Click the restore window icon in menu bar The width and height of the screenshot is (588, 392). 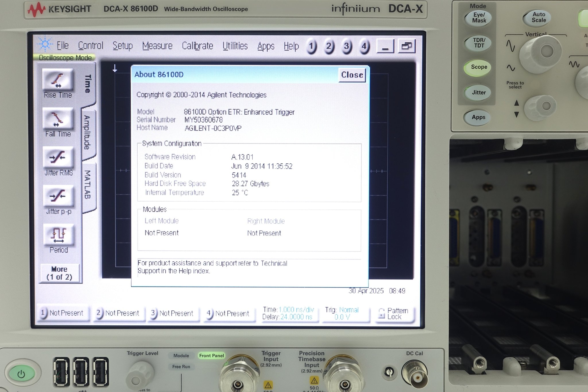point(407,46)
